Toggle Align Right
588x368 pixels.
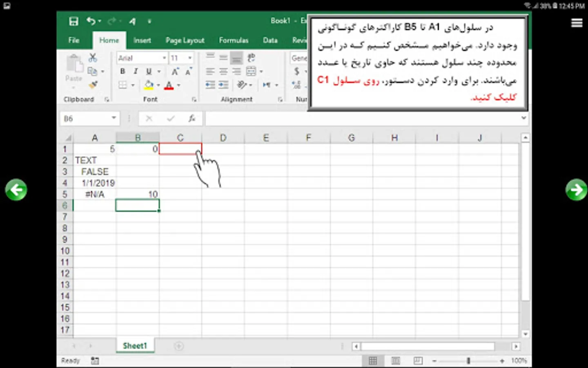pos(236,72)
